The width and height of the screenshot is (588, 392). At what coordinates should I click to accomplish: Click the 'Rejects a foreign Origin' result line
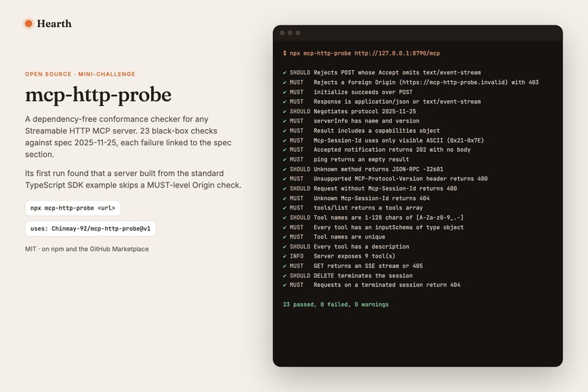pyautogui.click(x=411, y=82)
